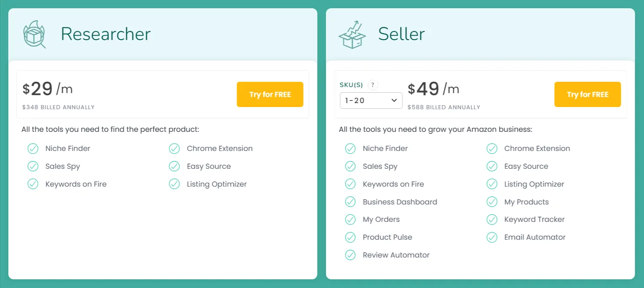This screenshot has height=288, width=644.
Task: Click Try for FREE on the Researcher plan
Action: [x=270, y=94]
